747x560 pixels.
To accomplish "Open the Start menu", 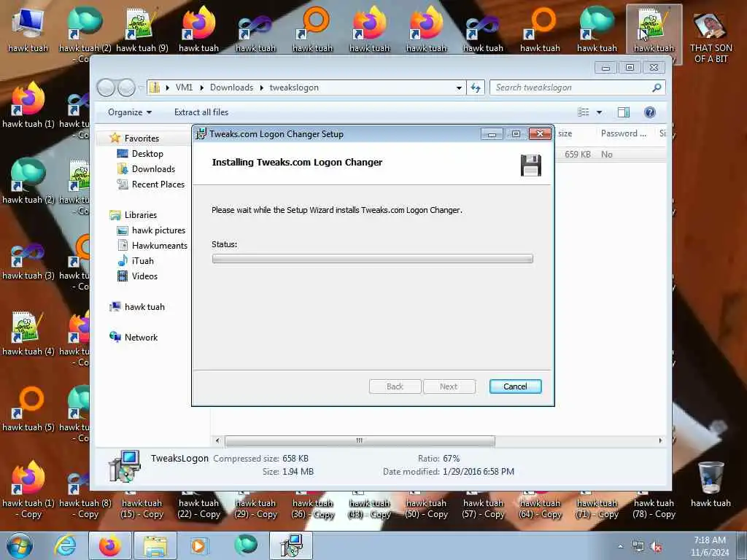I will tap(20, 545).
